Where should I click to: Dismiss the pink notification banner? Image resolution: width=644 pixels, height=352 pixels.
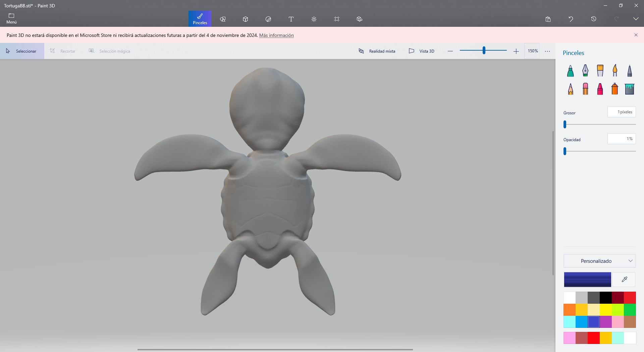[636, 35]
